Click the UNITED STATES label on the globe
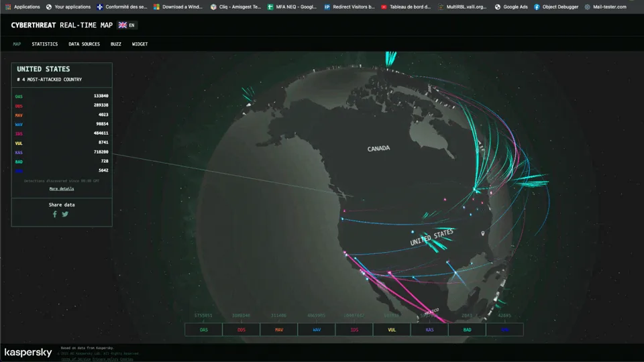This screenshot has height=362, width=644. point(431,237)
